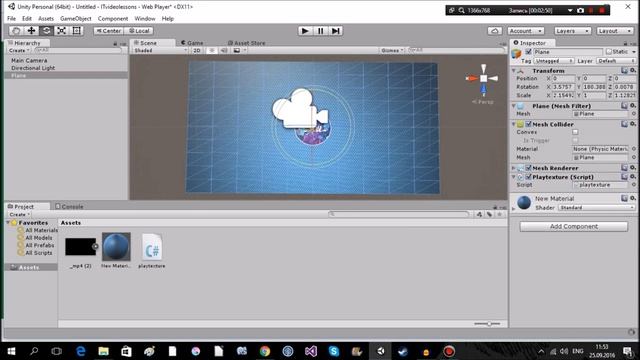Image resolution: width=640 pixels, height=360 pixels.
Task: Open Mesh Renderer gear settings
Action: [x=633, y=168]
